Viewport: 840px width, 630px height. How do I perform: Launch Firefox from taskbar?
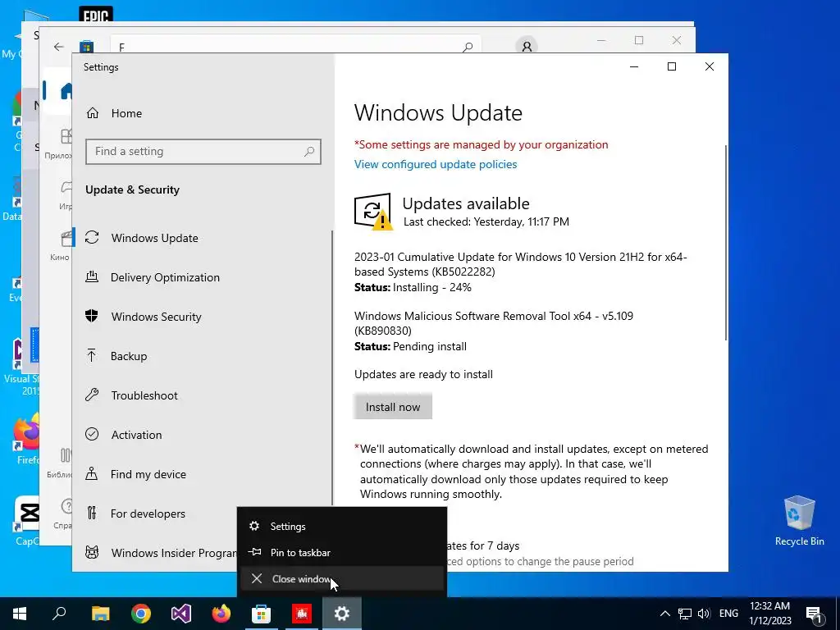[x=221, y=614]
